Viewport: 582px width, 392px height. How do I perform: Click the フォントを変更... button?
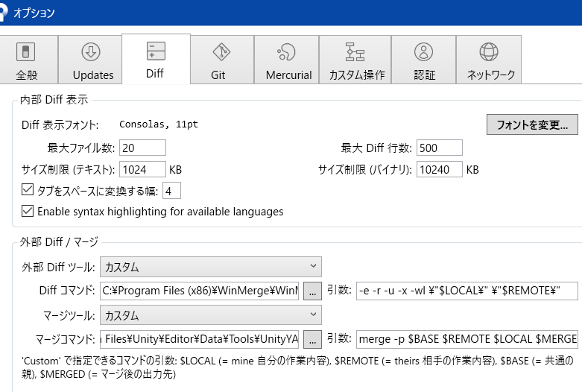532,124
